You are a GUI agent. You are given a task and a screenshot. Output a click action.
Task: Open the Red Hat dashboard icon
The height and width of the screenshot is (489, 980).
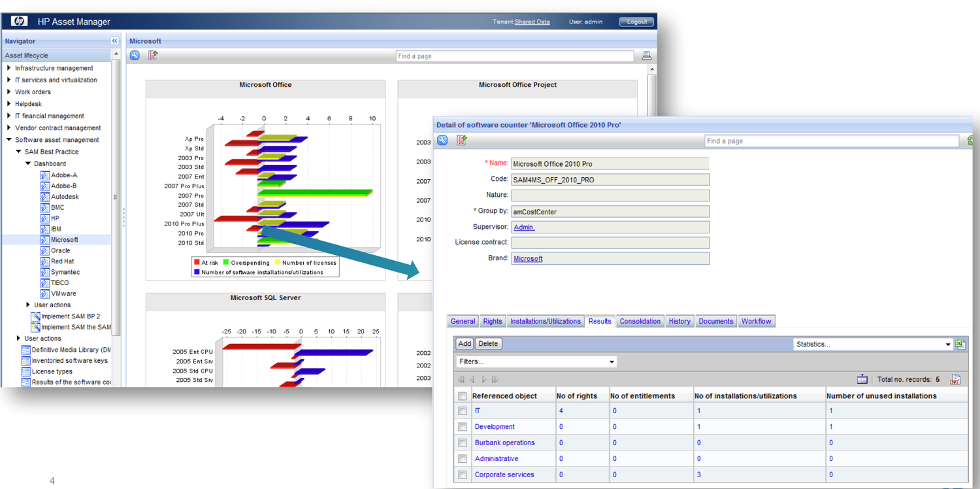(44, 261)
